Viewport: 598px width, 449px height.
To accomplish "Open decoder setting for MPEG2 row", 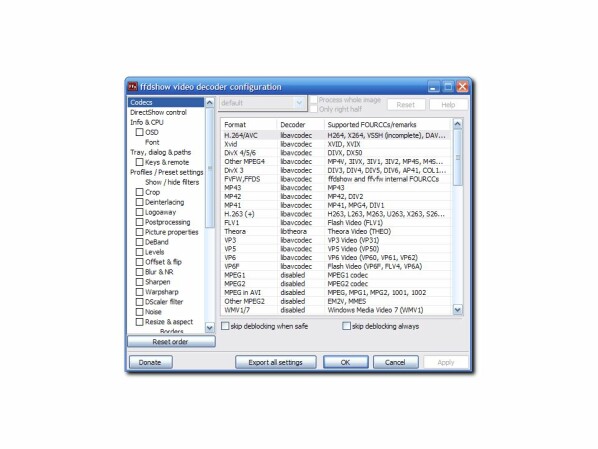I will coord(293,284).
